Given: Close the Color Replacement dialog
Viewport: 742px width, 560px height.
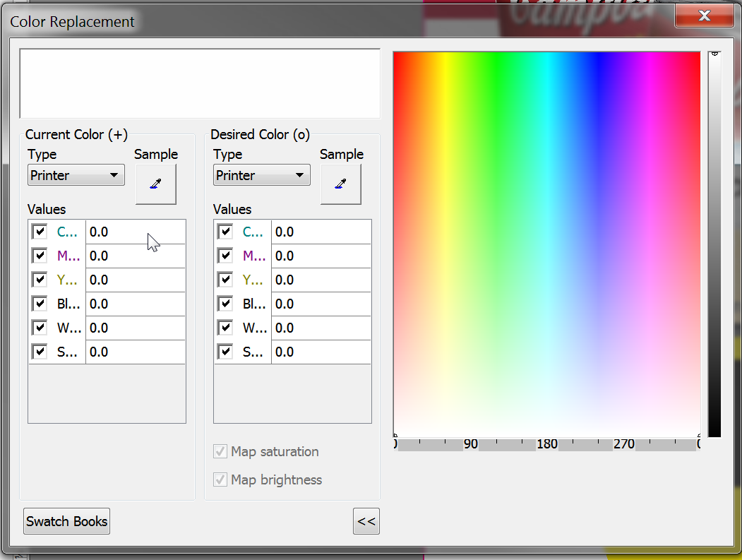Looking at the screenshot, I should [704, 16].
